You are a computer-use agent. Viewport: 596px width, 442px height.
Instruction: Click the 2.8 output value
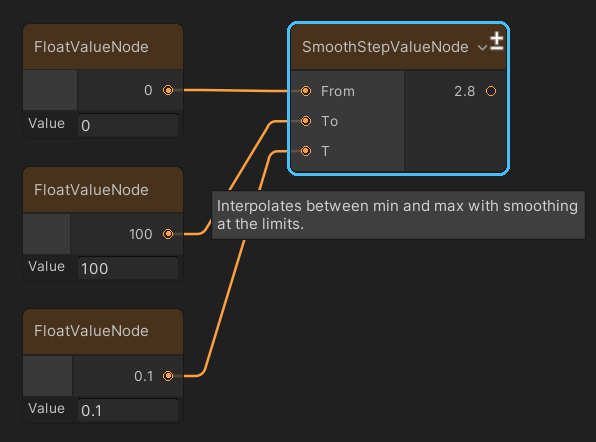click(x=464, y=91)
